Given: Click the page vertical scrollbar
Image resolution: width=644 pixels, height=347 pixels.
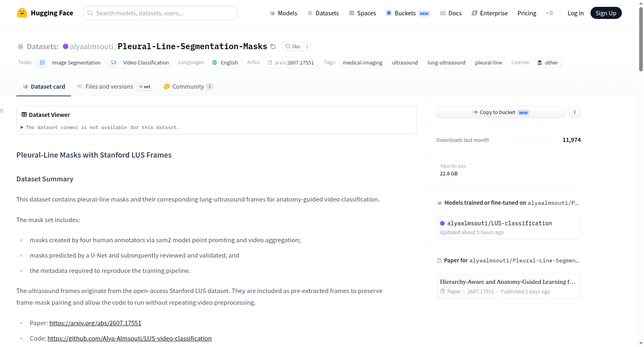Looking at the screenshot, I should (x=641, y=39).
